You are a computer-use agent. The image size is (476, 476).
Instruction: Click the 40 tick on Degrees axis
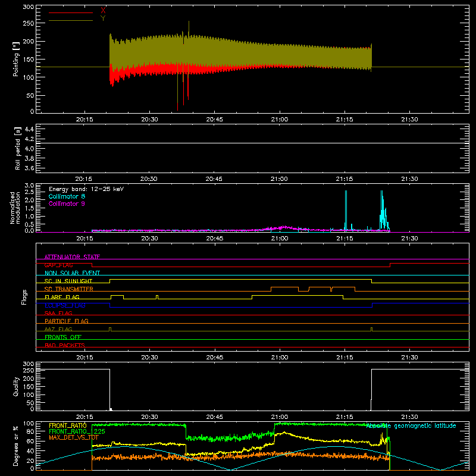pos(30,451)
